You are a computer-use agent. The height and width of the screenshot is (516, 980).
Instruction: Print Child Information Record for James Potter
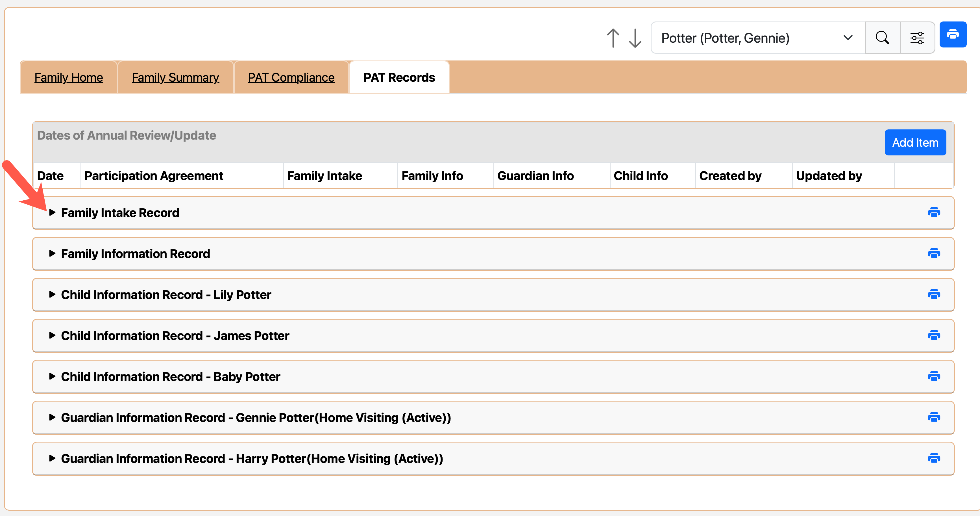point(934,335)
